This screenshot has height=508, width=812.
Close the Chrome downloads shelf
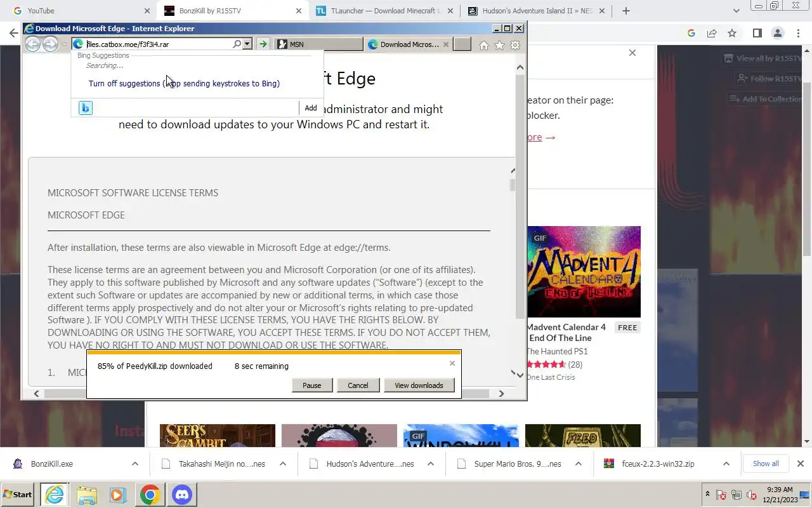pos(801,464)
